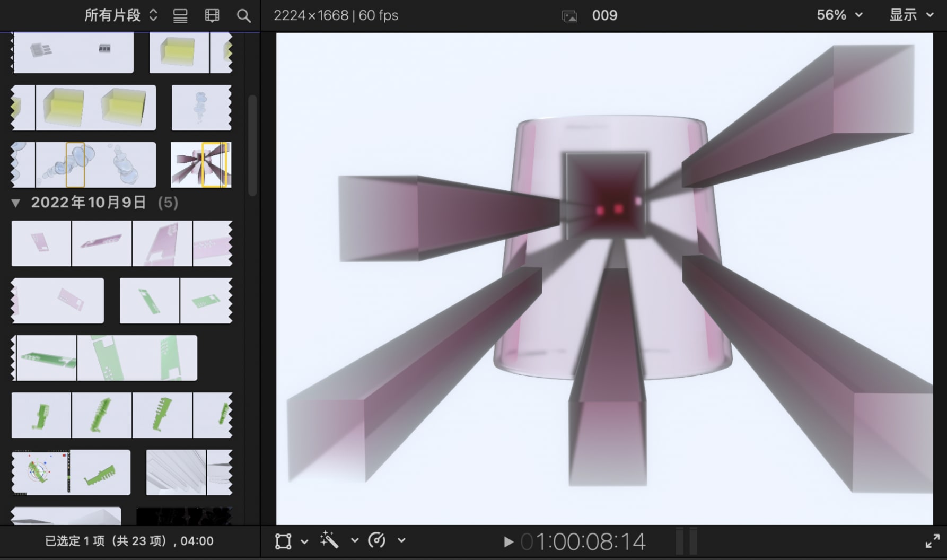Open the Transform tool dropdown arrow
947x560 pixels.
(304, 541)
